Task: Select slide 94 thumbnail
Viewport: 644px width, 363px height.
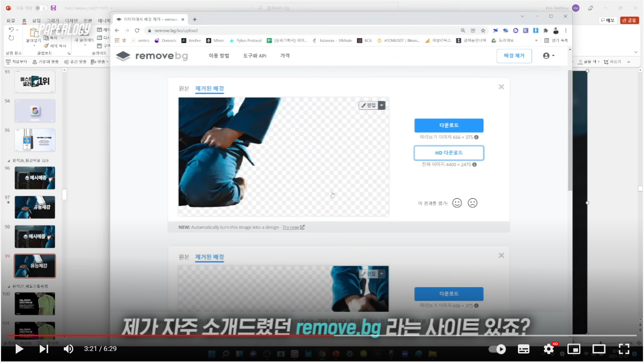Action: 35,110
